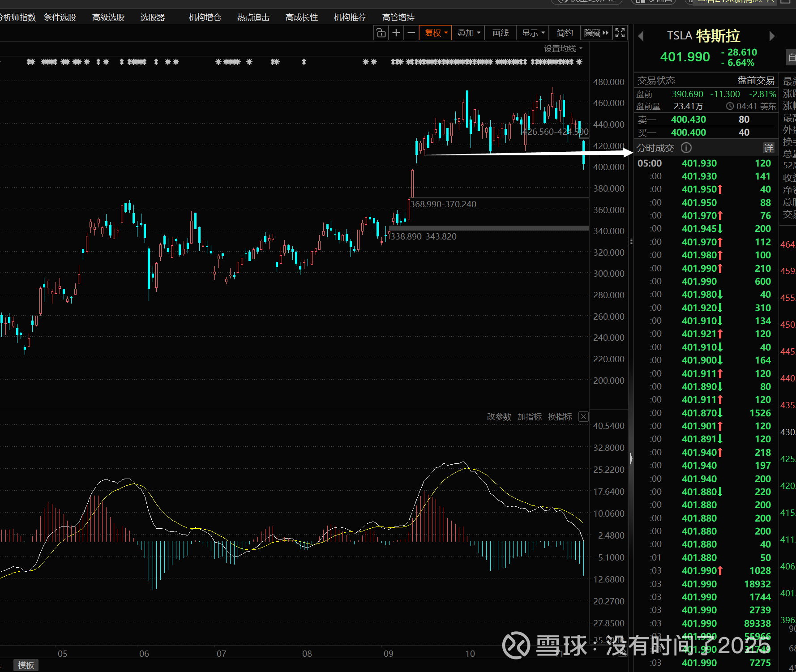Click the 盘前 price 390.690
This screenshot has width=796, height=672.
688,94
